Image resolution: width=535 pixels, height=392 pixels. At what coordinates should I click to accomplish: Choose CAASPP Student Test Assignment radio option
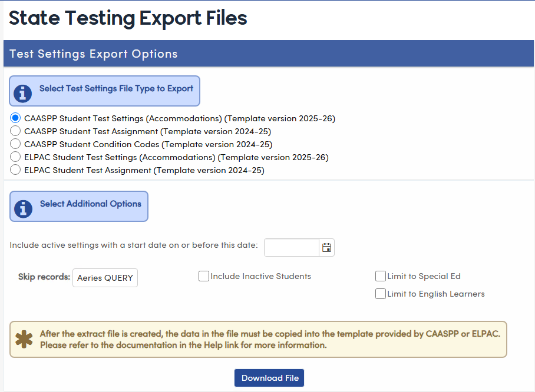click(x=15, y=131)
